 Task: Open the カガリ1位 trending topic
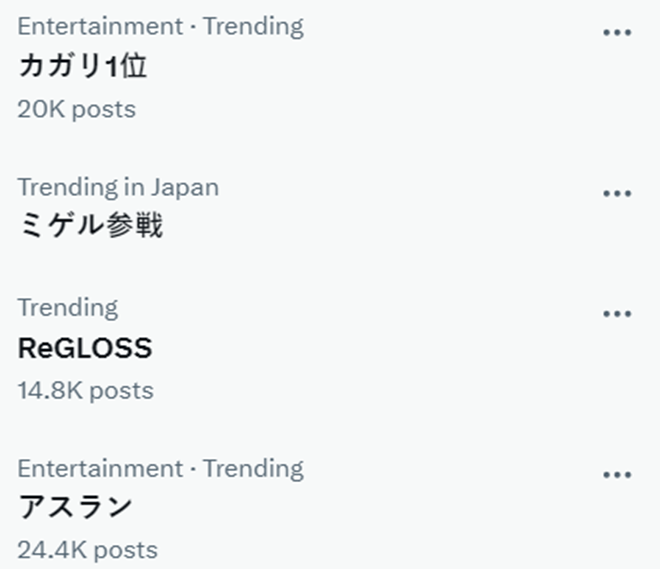(83, 67)
